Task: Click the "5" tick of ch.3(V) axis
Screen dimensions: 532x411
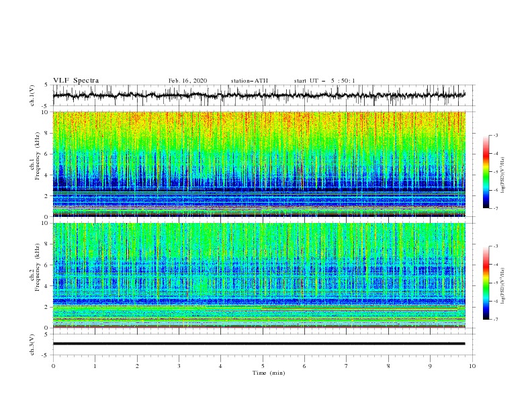Action: click(x=46, y=334)
